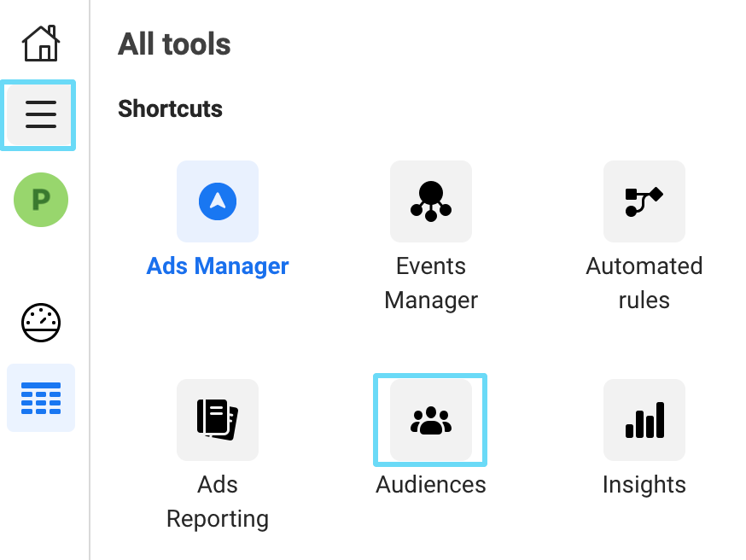Viewport: 746px width, 560px height.
Task: Open the Ads Reporting shortcut icon
Action: pos(218,420)
